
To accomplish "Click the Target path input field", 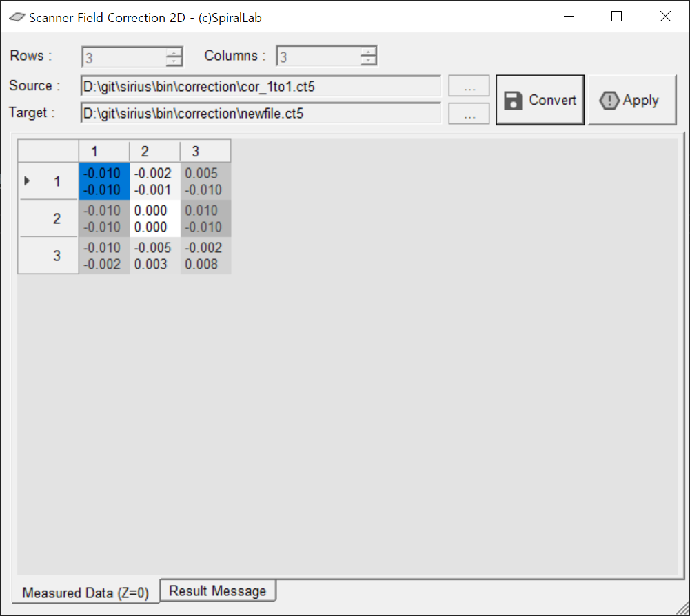I will coord(261,114).
